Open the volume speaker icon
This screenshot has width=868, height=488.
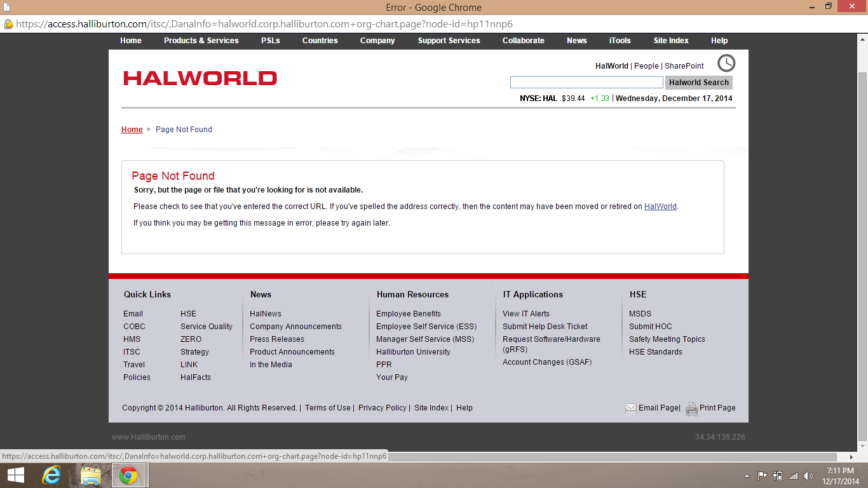(x=808, y=475)
